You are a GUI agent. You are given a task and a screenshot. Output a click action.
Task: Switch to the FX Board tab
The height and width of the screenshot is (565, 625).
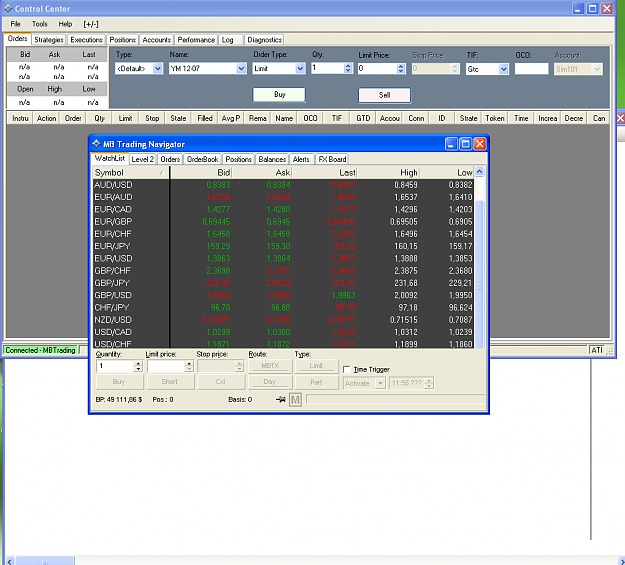click(332, 159)
